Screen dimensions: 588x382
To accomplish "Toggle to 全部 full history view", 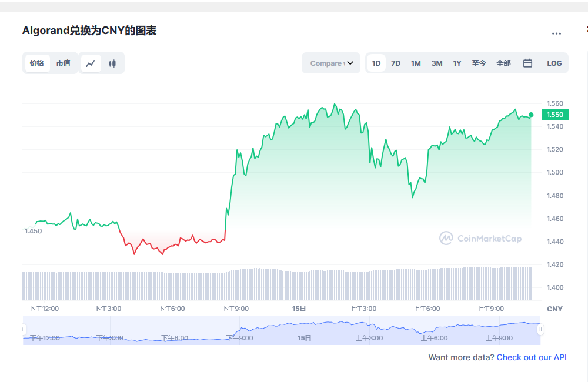I will (503, 63).
